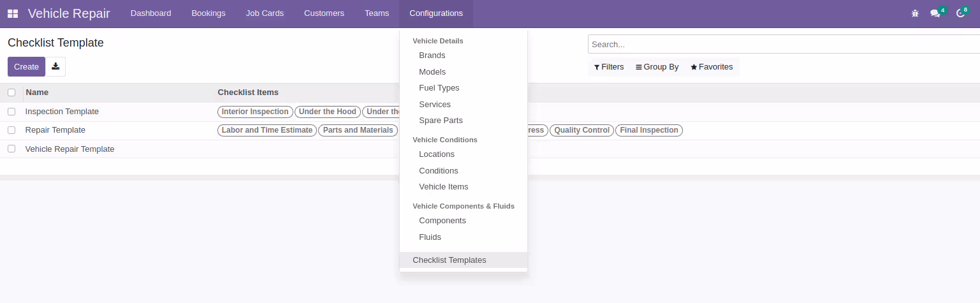The width and height of the screenshot is (980, 303).
Task: Click the Create button
Action: (26, 66)
